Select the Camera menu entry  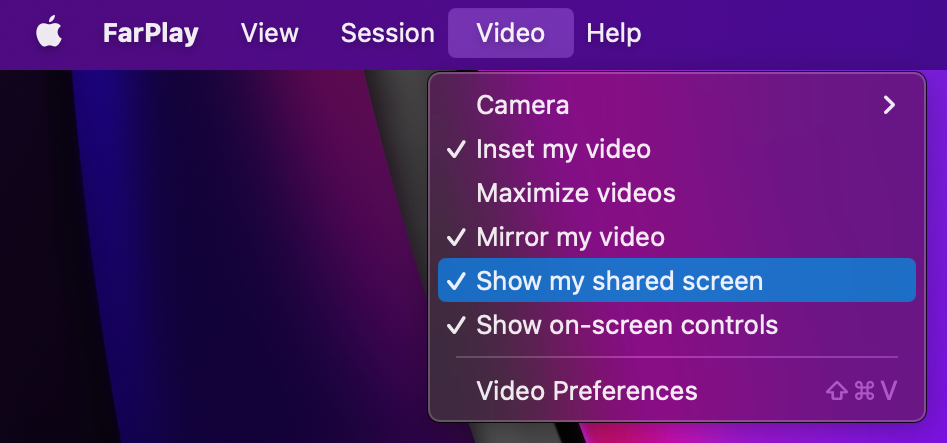pyautogui.click(x=523, y=105)
